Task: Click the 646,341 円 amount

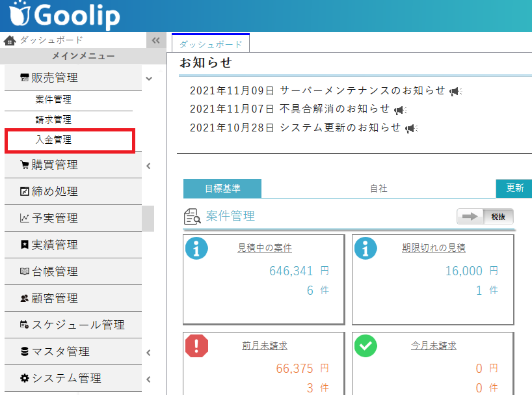Action: click(299, 271)
